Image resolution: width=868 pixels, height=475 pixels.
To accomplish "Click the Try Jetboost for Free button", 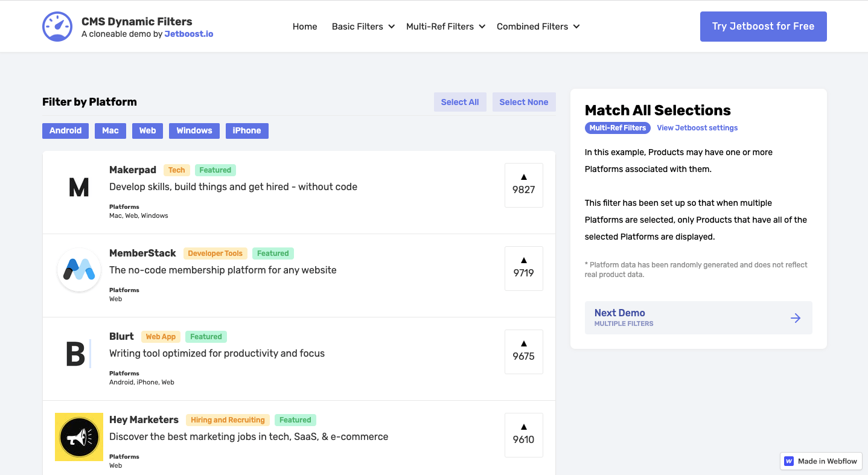I will (x=763, y=27).
